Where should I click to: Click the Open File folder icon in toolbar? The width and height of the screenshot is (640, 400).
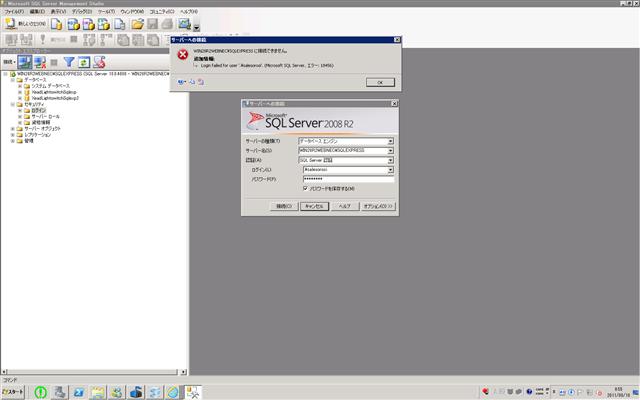point(138,24)
